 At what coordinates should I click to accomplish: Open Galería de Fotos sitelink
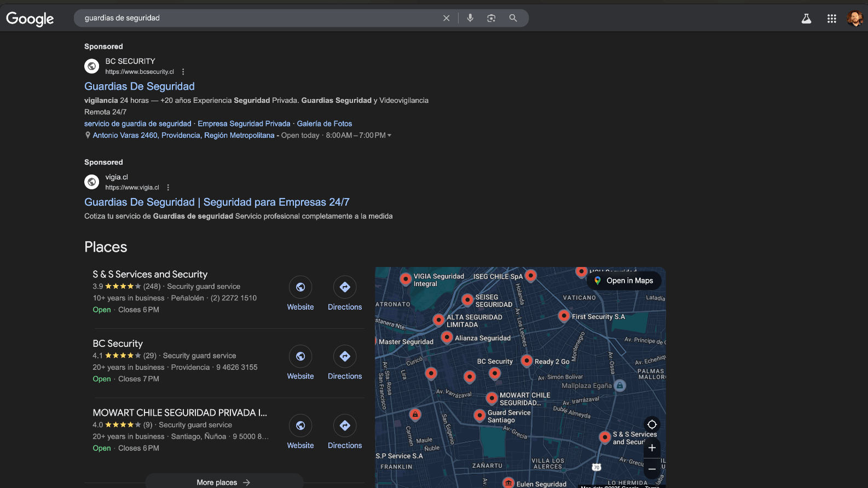(x=325, y=124)
